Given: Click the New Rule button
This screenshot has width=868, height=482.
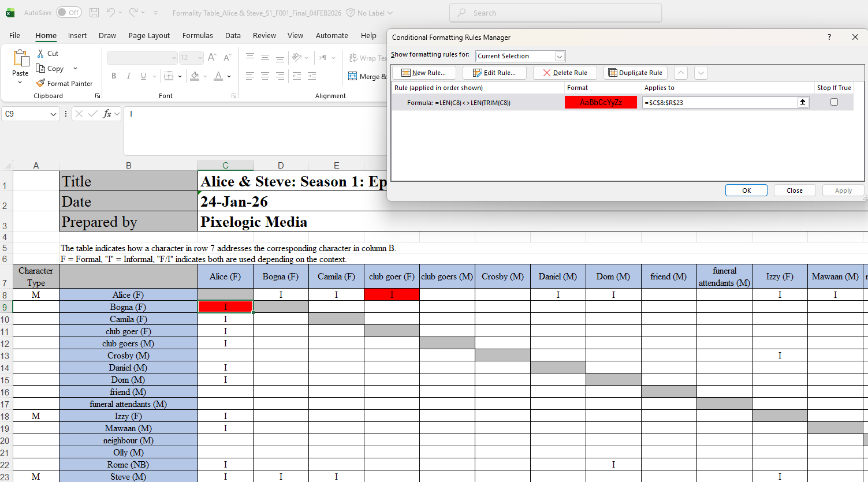Looking at the screenshot, I should 424,73.
